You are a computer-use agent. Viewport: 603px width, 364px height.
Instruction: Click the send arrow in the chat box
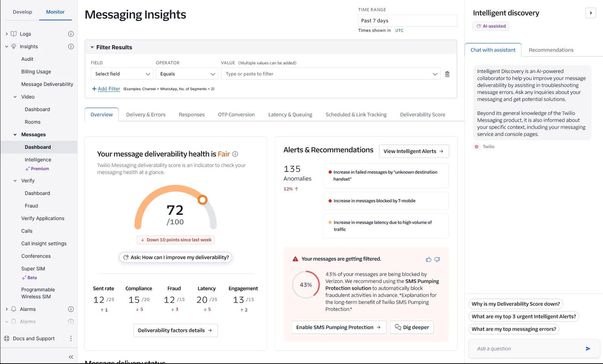[x=588, y=349]
